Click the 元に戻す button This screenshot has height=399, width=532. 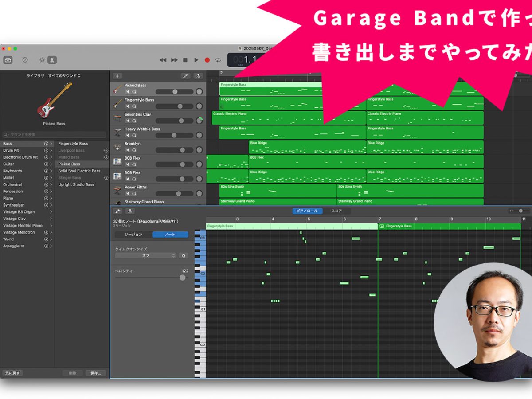tap(12, 373)
